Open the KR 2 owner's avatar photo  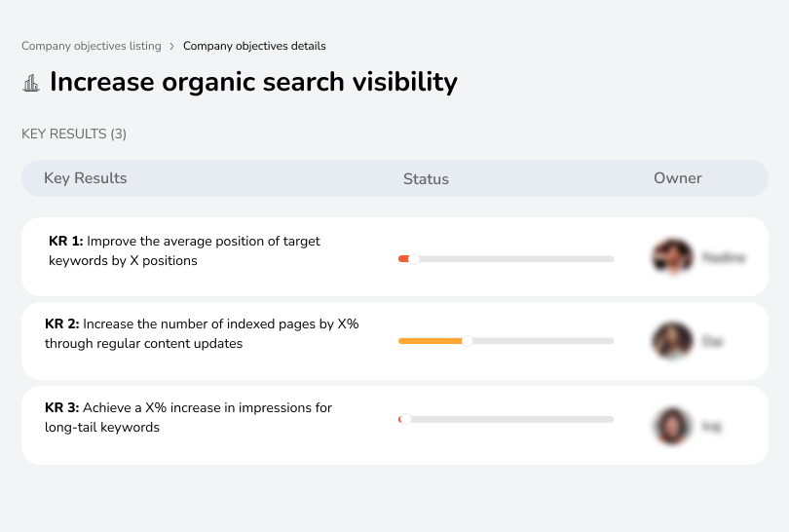[x=672, y=341]
